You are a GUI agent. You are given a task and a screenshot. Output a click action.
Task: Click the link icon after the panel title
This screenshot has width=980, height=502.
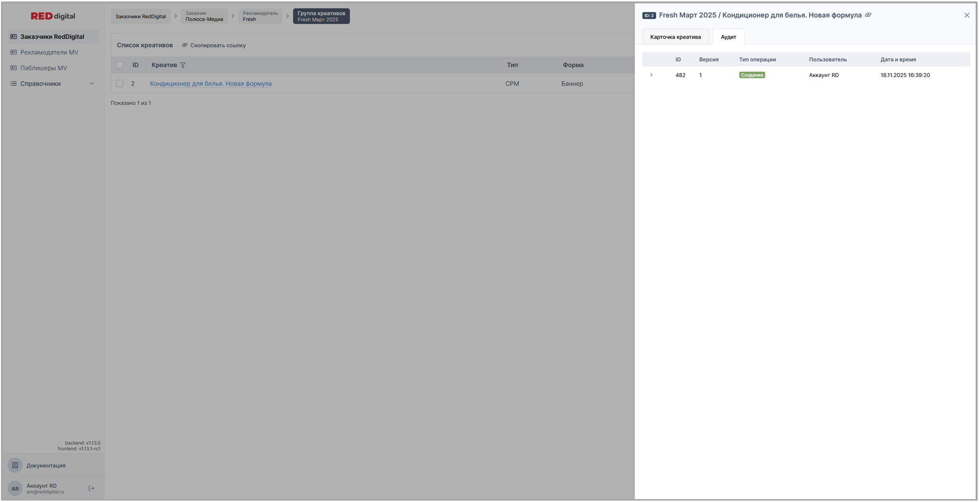point(868,15)
